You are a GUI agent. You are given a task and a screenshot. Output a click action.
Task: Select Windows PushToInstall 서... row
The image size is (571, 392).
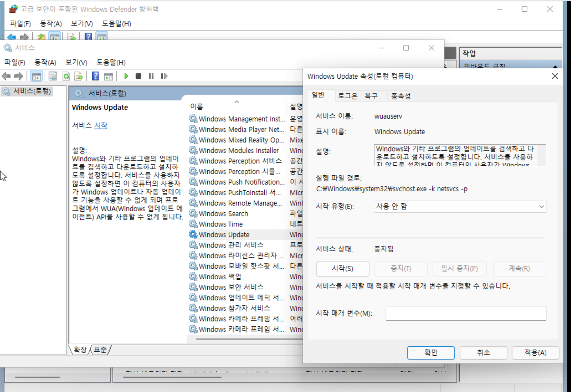click(245, 192)
